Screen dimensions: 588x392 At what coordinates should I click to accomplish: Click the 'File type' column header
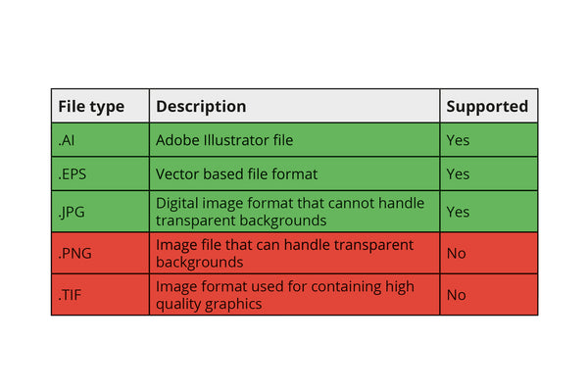coord(91,106)
